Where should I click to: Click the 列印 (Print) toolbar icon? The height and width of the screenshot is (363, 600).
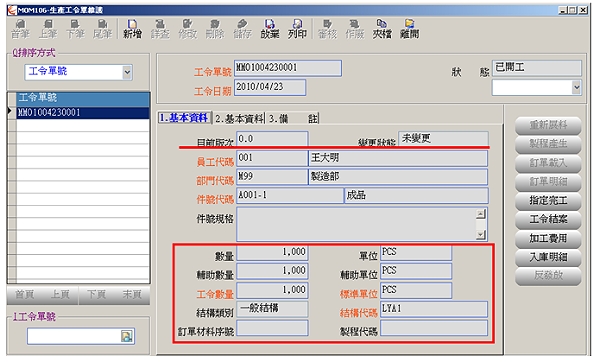coord(297,29)
